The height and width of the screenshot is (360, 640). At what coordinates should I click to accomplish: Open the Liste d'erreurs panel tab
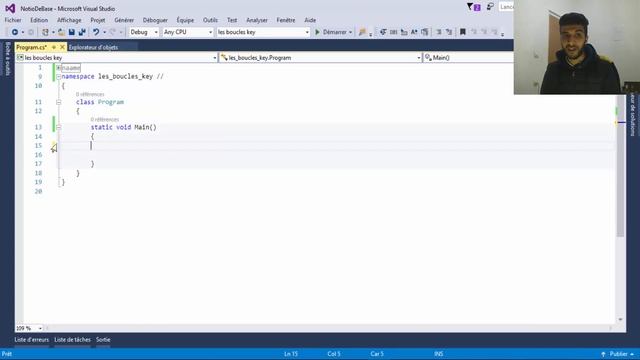(x=32, y=340)
